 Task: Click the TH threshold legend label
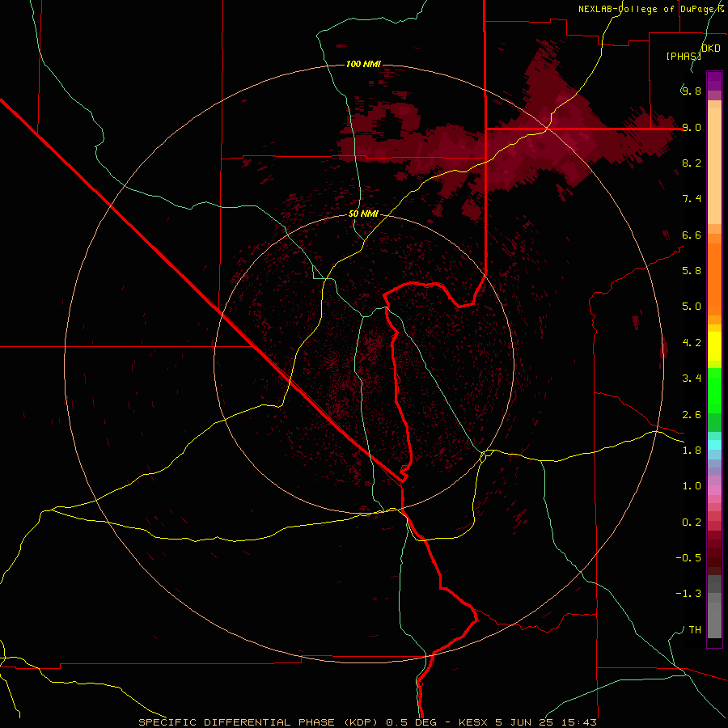pyautogui.click(x=695, y=630)
